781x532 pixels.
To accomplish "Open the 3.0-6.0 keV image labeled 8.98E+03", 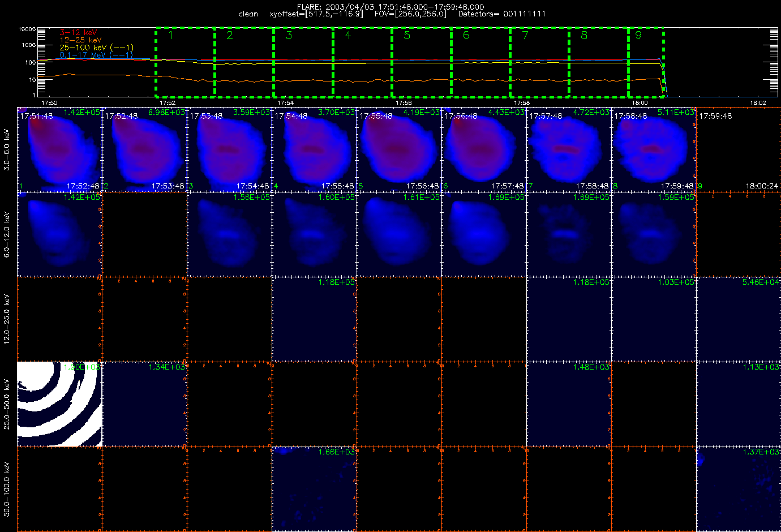I will pyautogui.click(x=145, y=149).
